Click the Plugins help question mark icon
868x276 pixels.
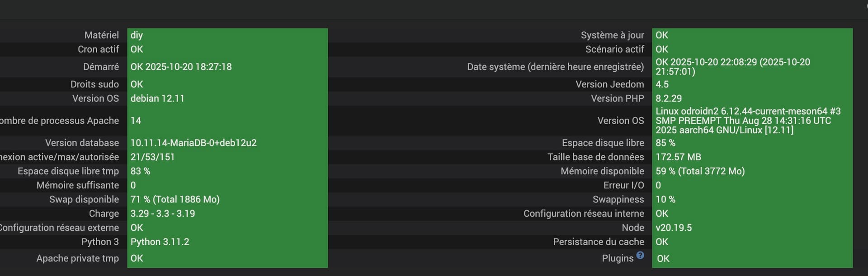[x=640, y=255]
